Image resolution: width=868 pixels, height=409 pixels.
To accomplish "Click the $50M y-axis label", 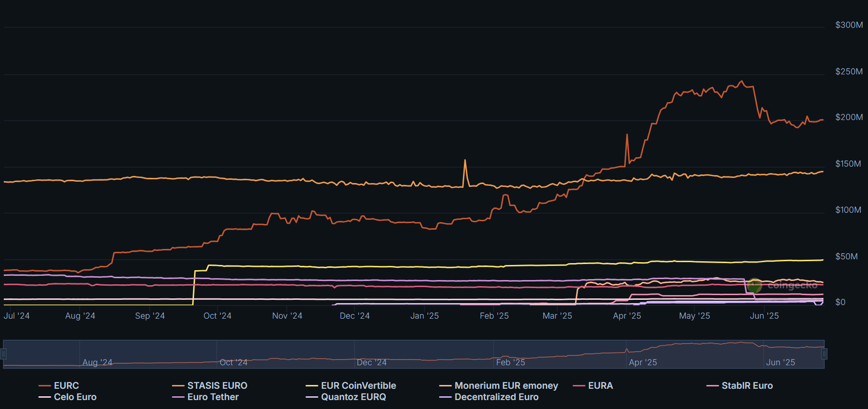I will click(846, 257).
